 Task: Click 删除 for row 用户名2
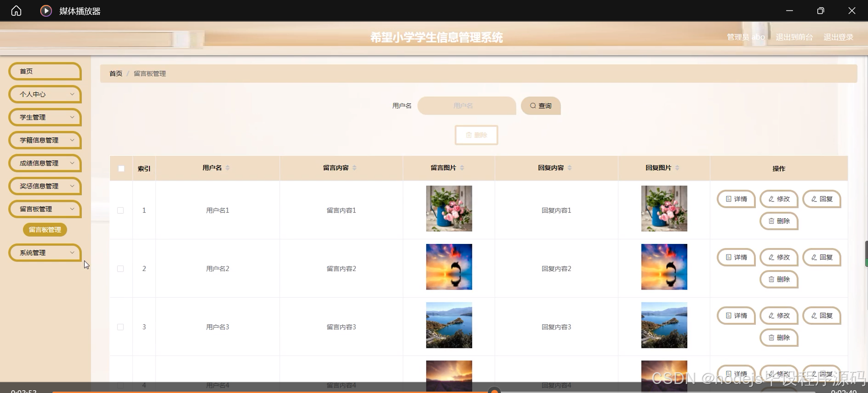(779, 279)
